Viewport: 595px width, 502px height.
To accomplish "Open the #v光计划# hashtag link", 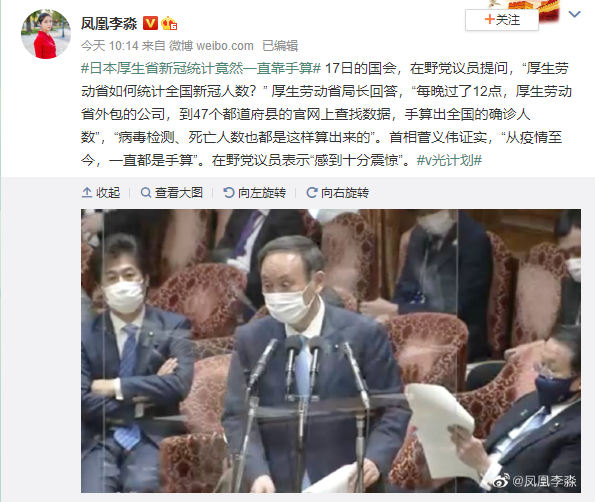I will point(449,160).
